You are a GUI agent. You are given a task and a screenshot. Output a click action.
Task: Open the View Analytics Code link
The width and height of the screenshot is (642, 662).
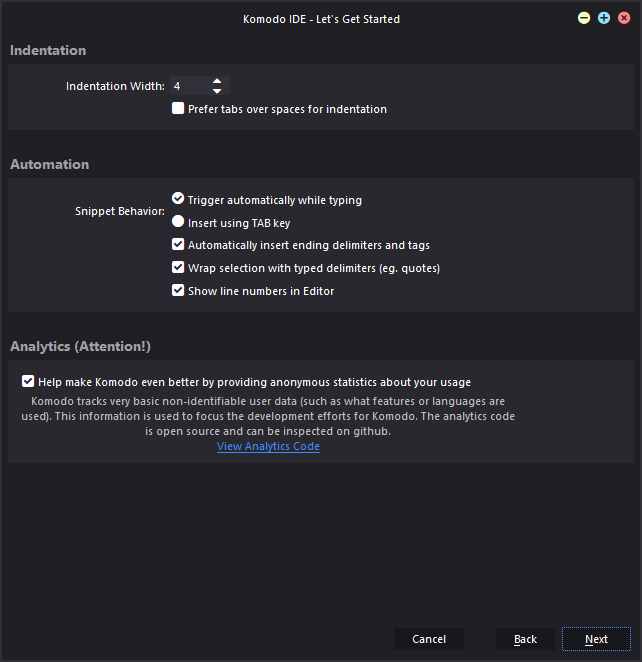click(x=268, y=446)
